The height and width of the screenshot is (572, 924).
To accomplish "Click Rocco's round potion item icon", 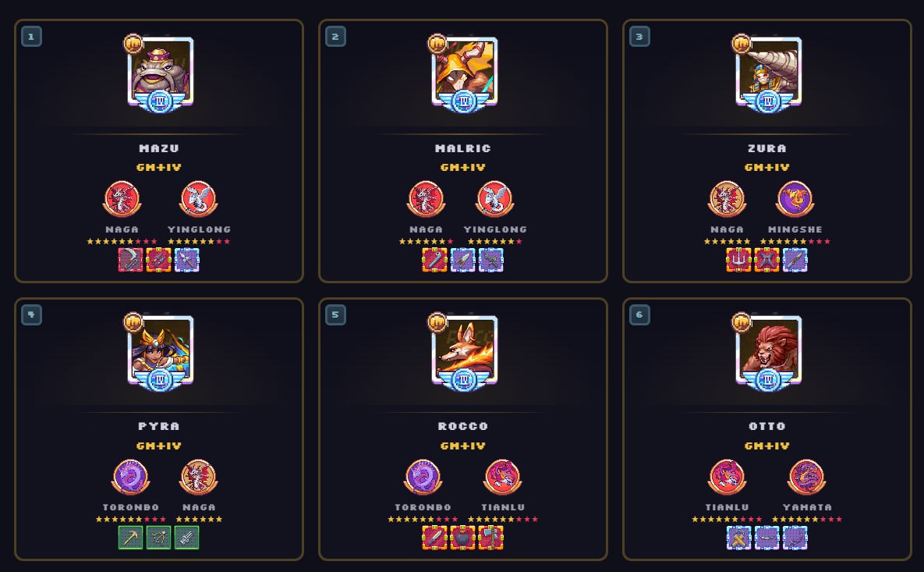I will click(462, 538).
